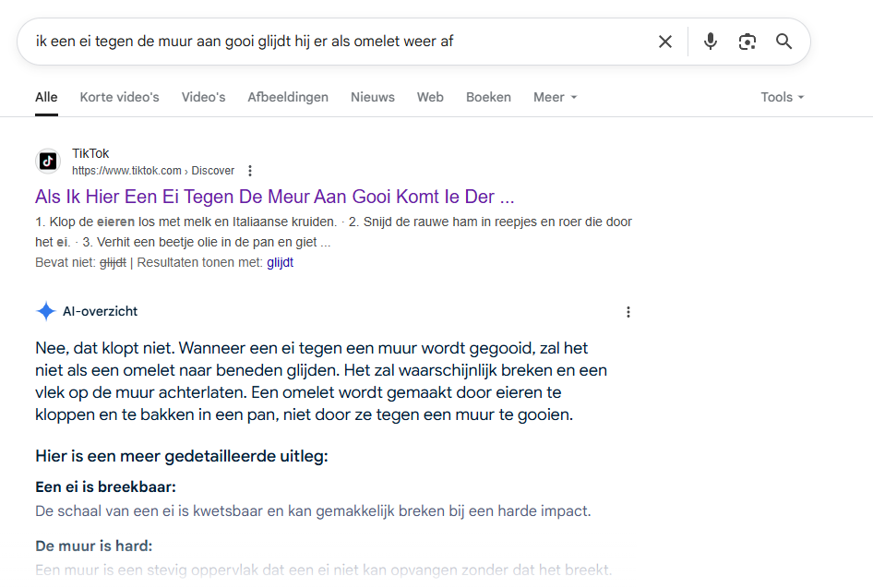Image resolution: width=873 pixels, height=588 pixels.
Task: Open image search via the camera lens icon
Action: [747, 42]
